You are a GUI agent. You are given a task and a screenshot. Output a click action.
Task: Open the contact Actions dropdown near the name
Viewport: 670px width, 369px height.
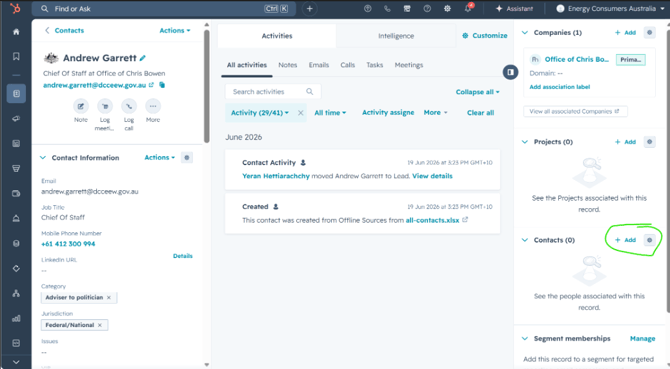pos(175,30)
